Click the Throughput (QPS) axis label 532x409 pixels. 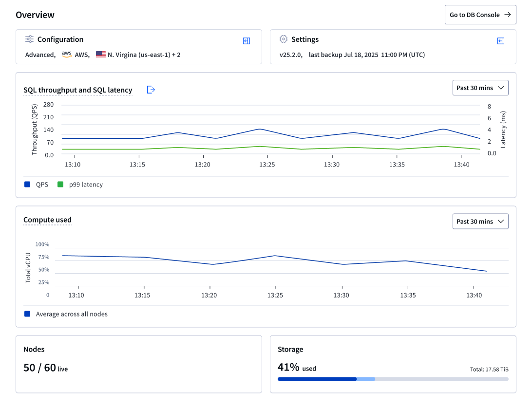[34, 130]
